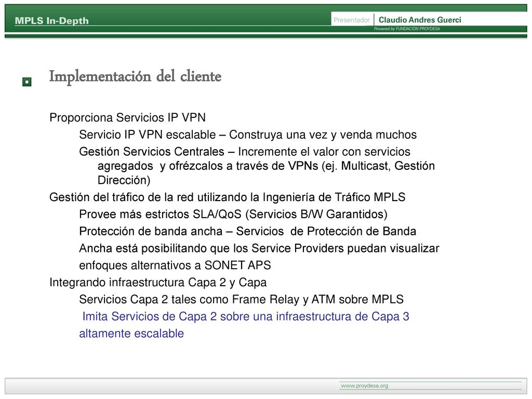Click the line starting 'agregados y ofrézcalos'
This screenshot has height=399, width=532.
pyautogui.click(x=266, y=166)
